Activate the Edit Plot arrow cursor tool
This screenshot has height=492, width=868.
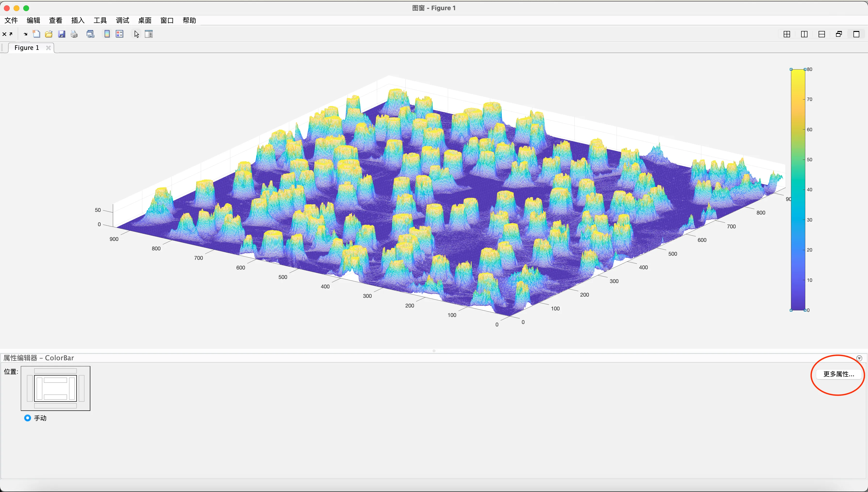pos(136,34)
